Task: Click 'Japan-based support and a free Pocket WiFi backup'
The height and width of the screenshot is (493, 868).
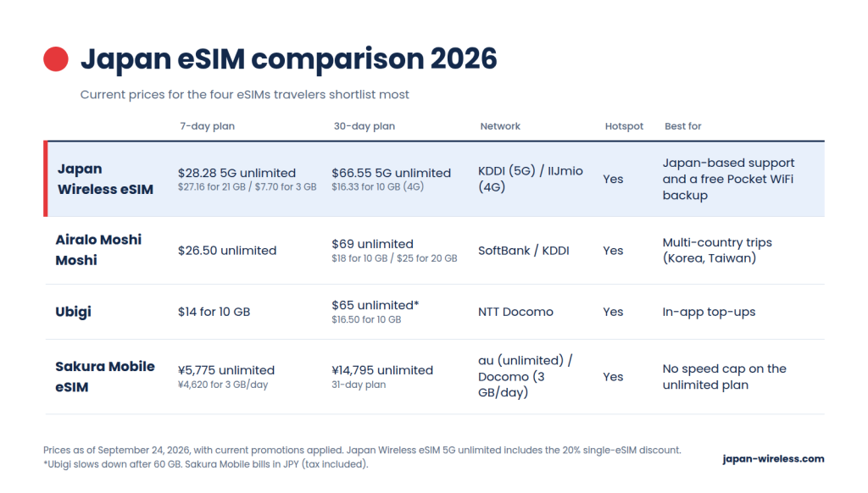Action: tap(728, 179)
